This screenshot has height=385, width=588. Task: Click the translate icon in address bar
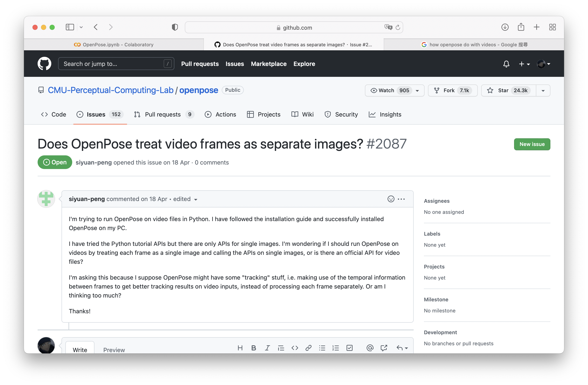coord(388,27)
